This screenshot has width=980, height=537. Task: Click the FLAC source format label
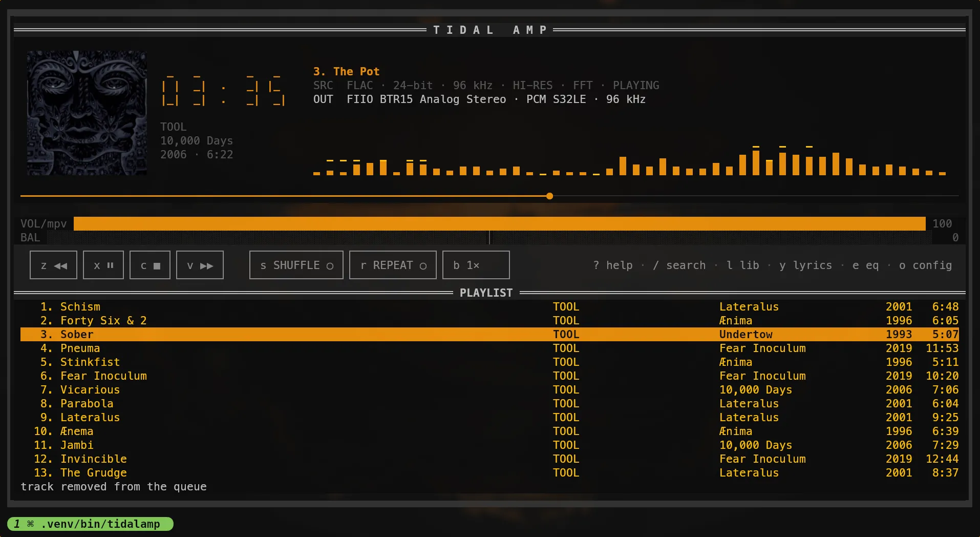360,85
